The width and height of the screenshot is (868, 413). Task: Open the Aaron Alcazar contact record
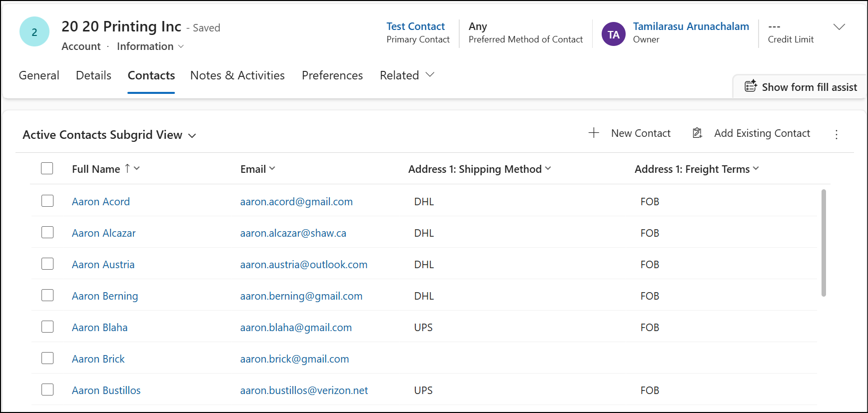(103, 233)
